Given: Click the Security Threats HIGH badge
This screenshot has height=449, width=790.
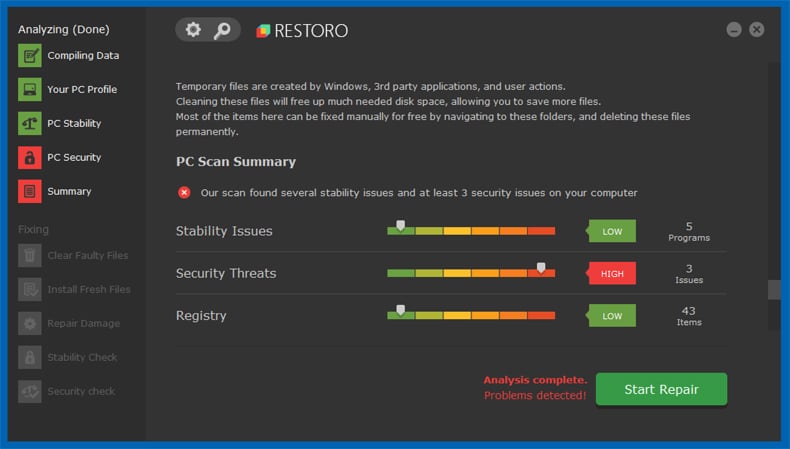Looking at the screenshot, I should coord(612,274).
